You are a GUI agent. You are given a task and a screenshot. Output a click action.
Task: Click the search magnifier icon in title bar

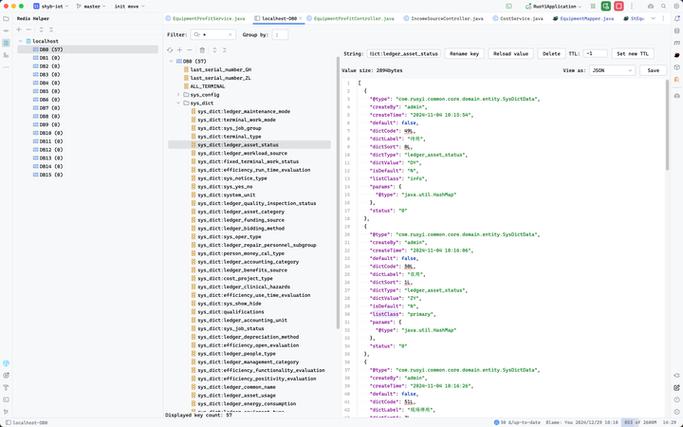(x=663, y=7)
